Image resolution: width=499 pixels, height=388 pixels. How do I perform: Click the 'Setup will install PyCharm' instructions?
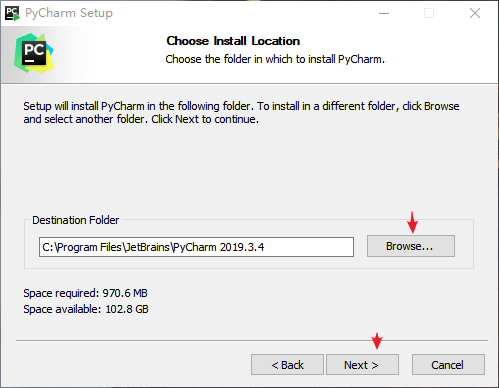point(241,113)
